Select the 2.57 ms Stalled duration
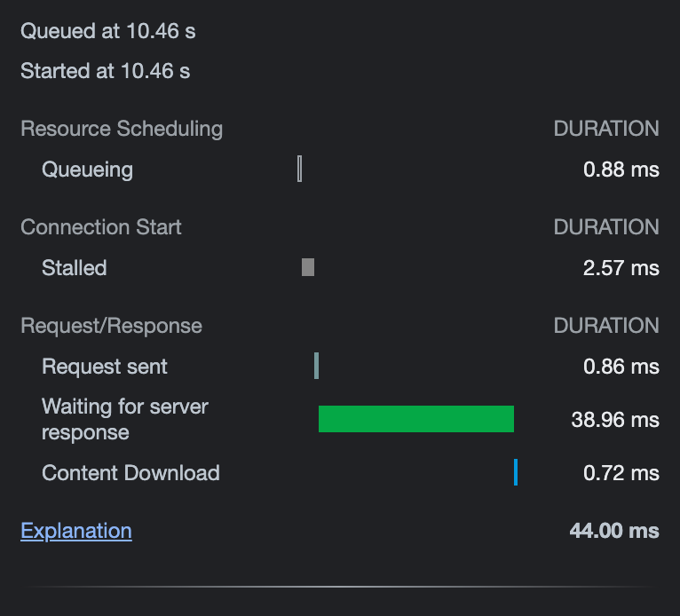The width and height of the screenshot is (680, 616). tap(621, 268)
